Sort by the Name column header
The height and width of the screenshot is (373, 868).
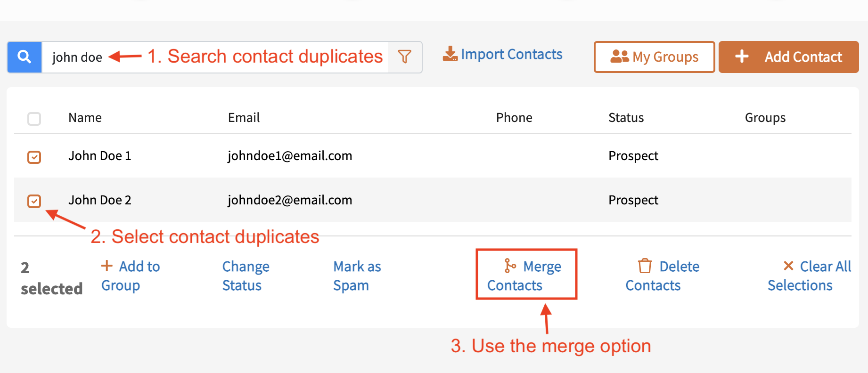85,118
